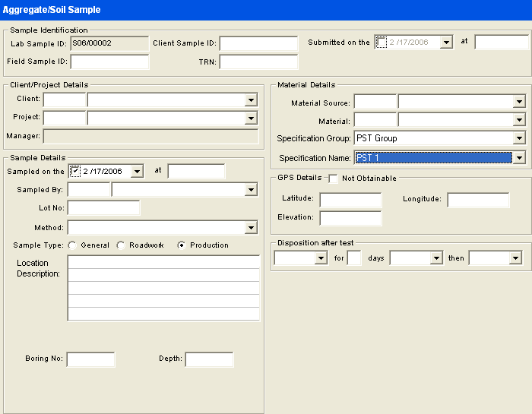Click the Boring No text field
This screenshot has height=414, width=532.
(90, 359)
